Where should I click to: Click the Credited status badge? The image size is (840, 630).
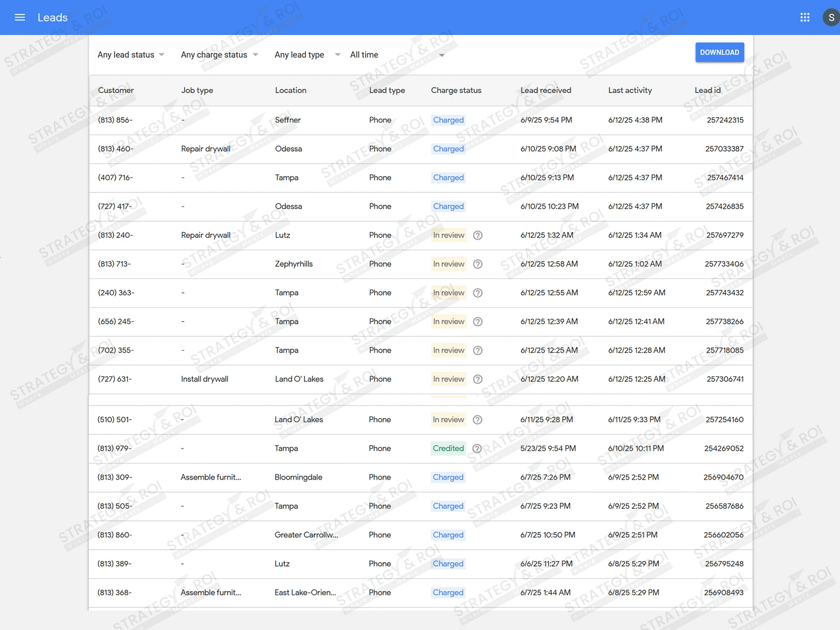click(448, 449)
